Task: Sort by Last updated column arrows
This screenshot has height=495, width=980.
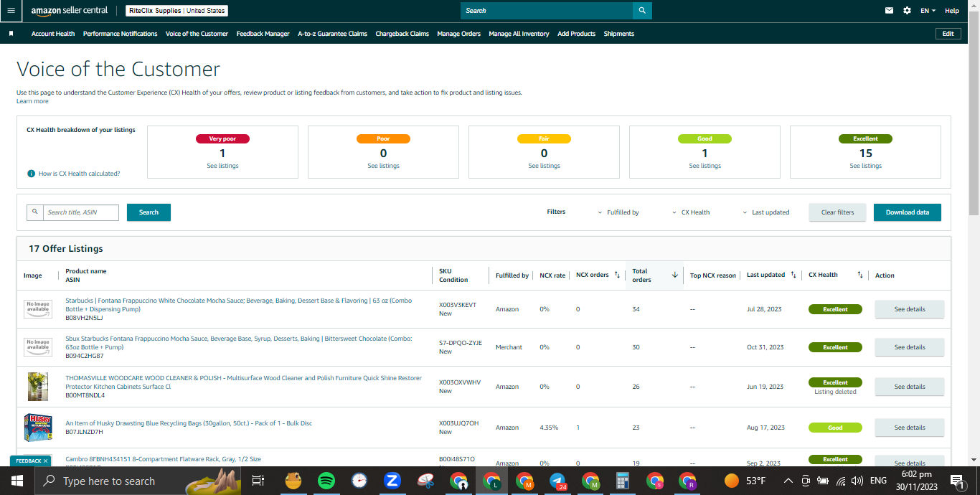Action: (793, 275)
